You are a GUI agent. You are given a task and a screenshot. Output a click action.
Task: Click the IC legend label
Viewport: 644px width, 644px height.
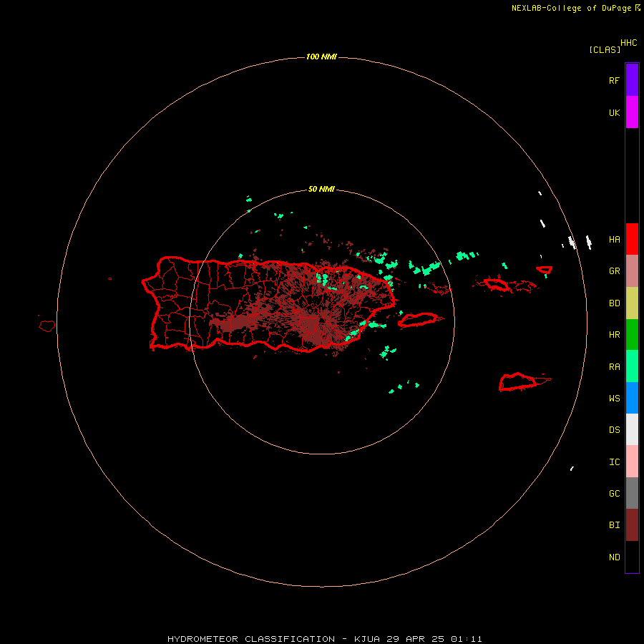(x=614, y=462)
